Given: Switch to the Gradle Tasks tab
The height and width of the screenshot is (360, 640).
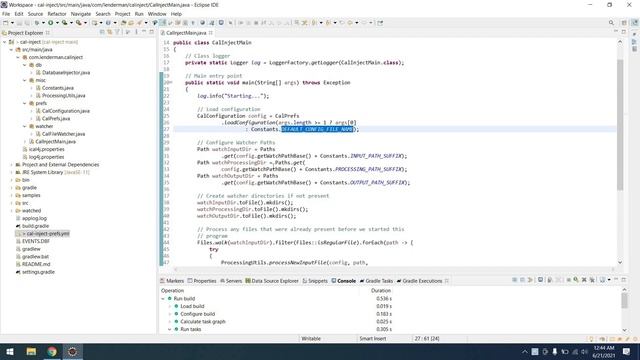Looking at the screenshot, I should click(x=376, y=281).
